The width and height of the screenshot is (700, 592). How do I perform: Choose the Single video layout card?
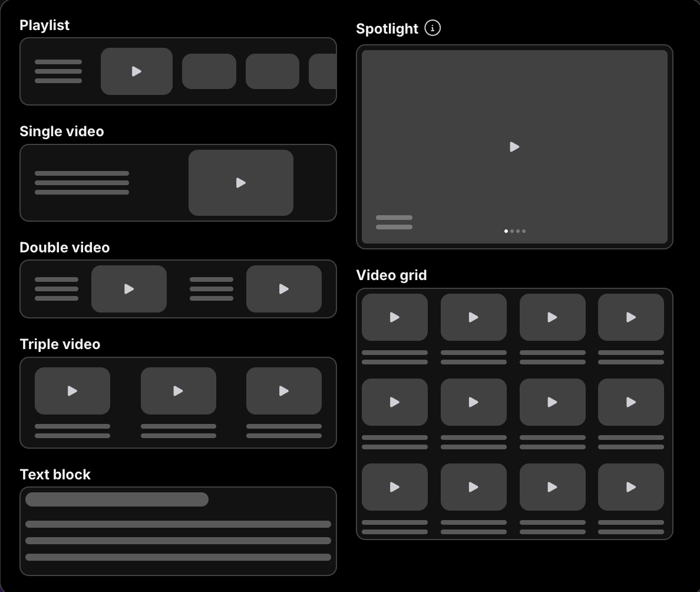[x=178, y=183]
